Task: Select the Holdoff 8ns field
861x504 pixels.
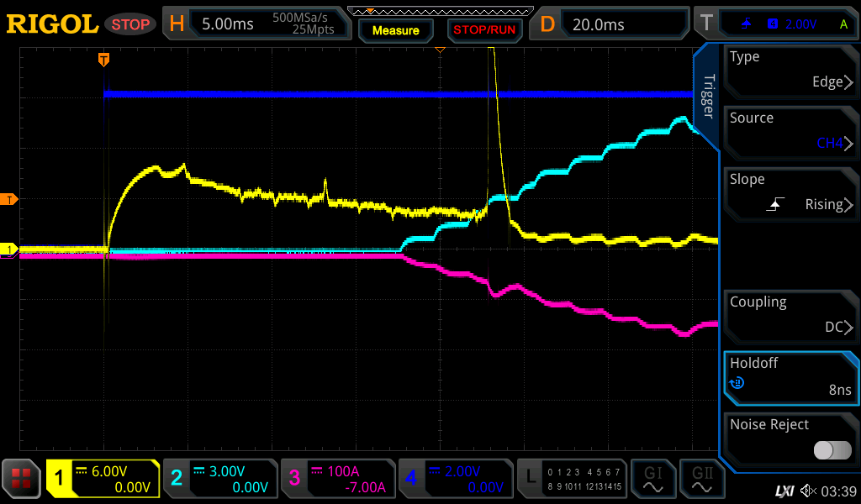Action: (790, 377)
